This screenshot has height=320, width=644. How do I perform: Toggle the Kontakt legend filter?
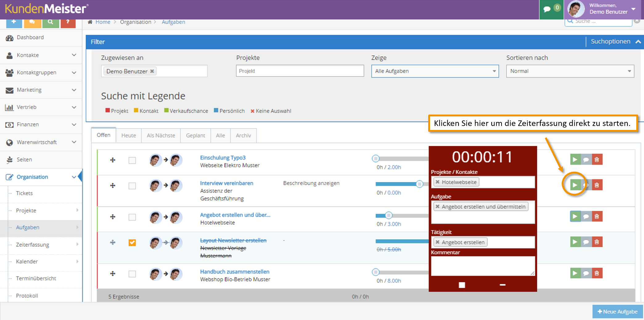(x=146, y=111)
